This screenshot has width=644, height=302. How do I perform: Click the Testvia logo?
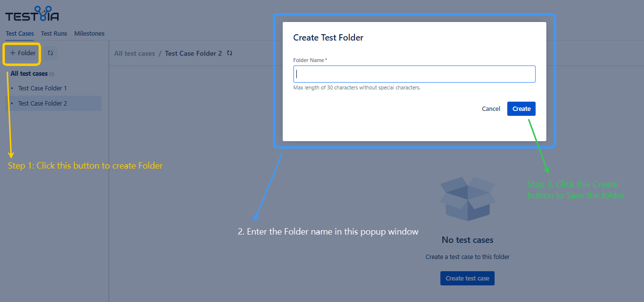32,15
